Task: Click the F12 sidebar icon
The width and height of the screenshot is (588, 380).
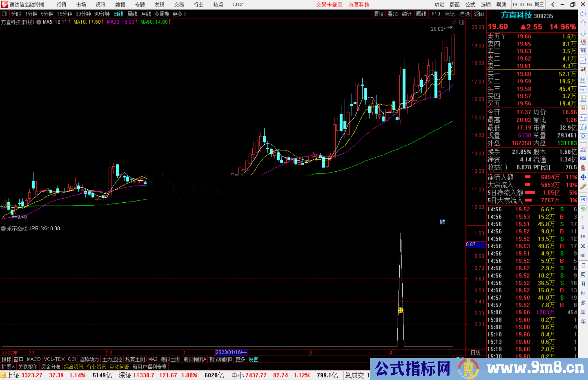Action: click(583, 118)
